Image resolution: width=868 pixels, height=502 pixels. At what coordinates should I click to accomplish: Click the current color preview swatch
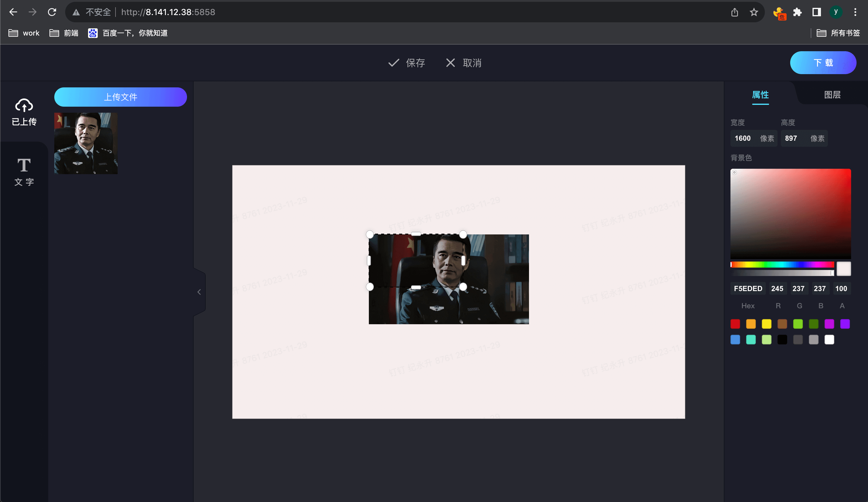click(x=844, y=269)
